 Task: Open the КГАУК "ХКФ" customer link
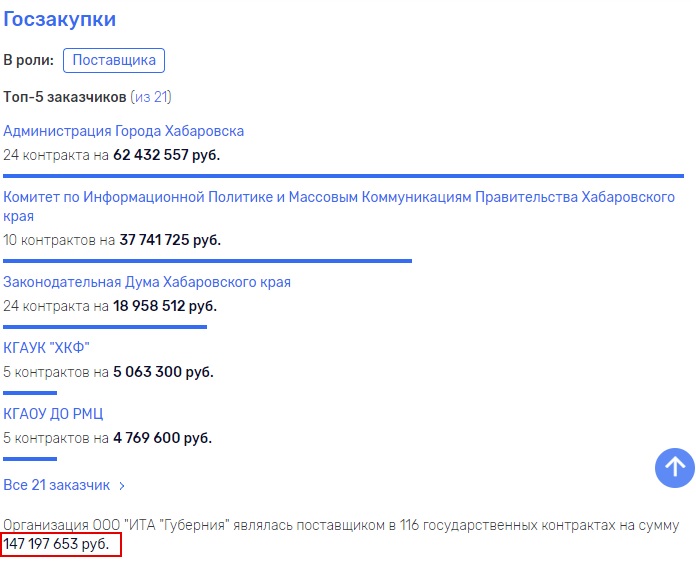coord(46,348)
